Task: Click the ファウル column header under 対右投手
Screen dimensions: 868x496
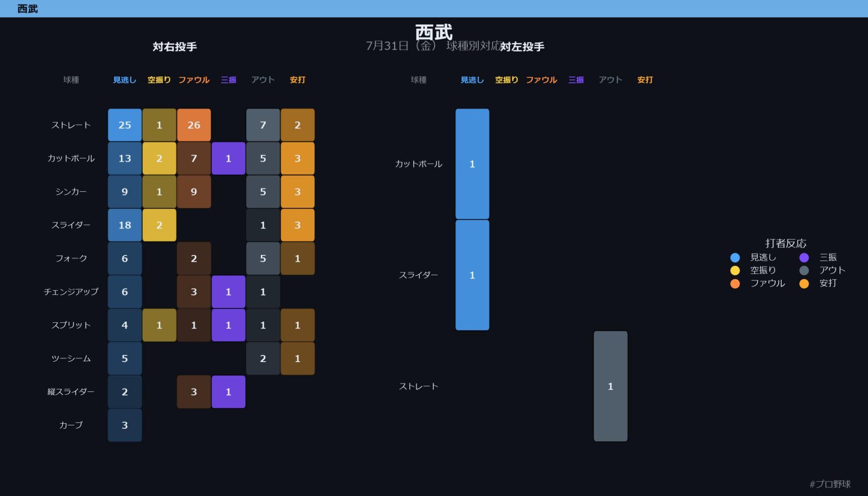Action: click(x=194, y=80)
